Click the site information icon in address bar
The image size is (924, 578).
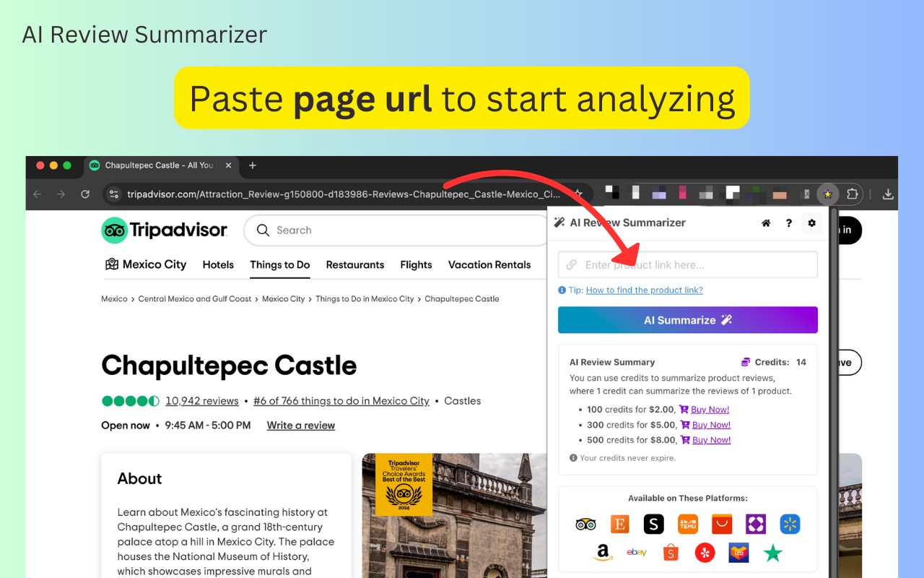click(114, 194)
